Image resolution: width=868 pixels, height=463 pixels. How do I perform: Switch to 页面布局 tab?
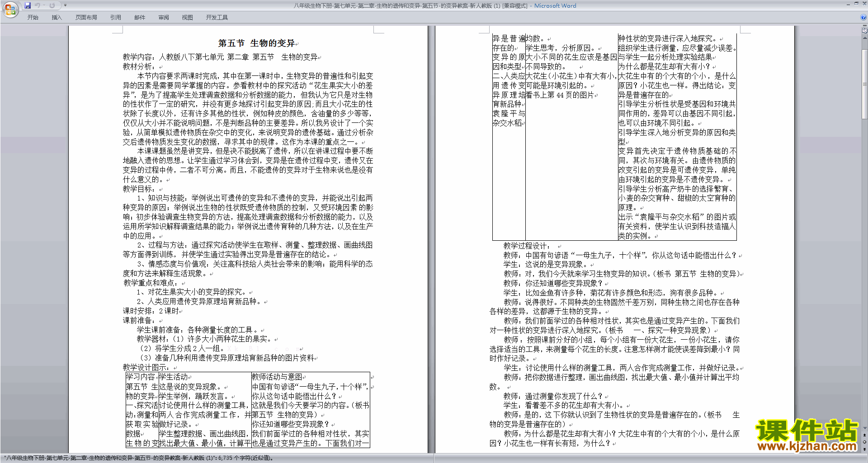tap(86, 18)
